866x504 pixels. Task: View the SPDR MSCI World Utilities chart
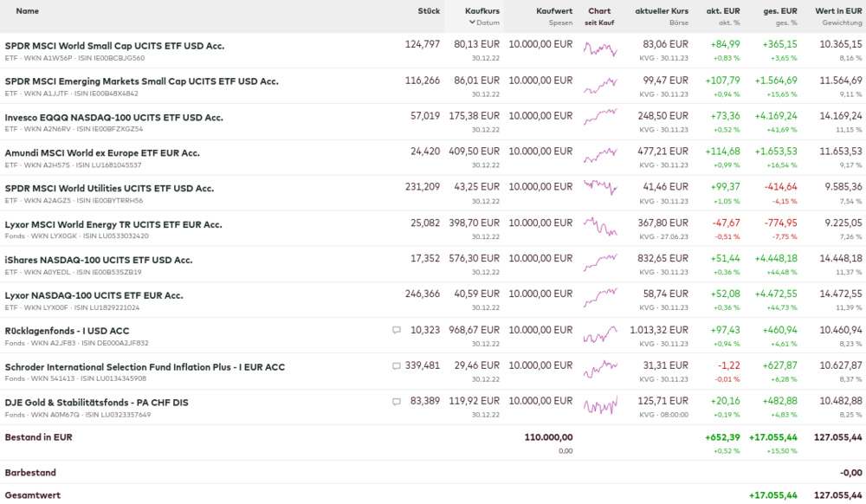pos(599,188)
